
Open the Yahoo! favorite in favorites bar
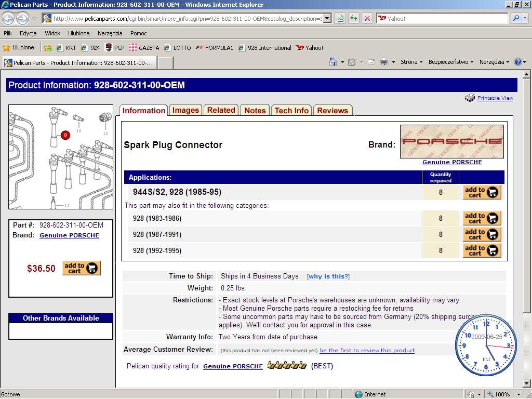[310, 48]
